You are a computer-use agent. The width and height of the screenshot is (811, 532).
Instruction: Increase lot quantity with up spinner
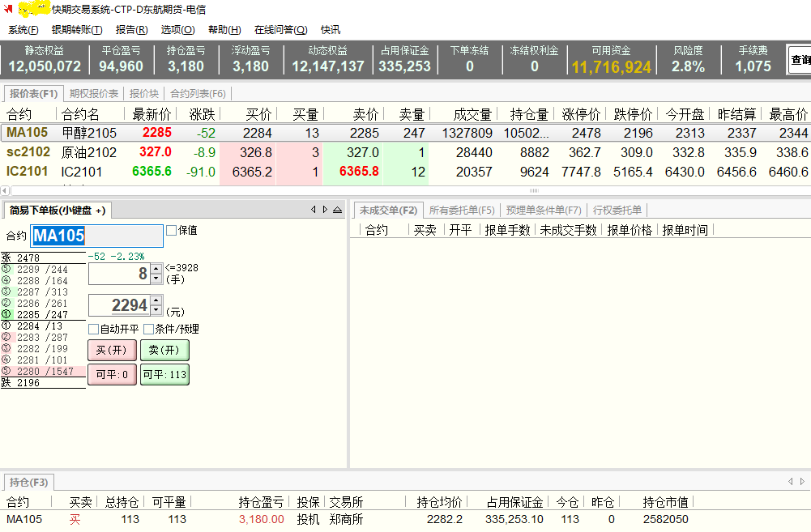156,269
